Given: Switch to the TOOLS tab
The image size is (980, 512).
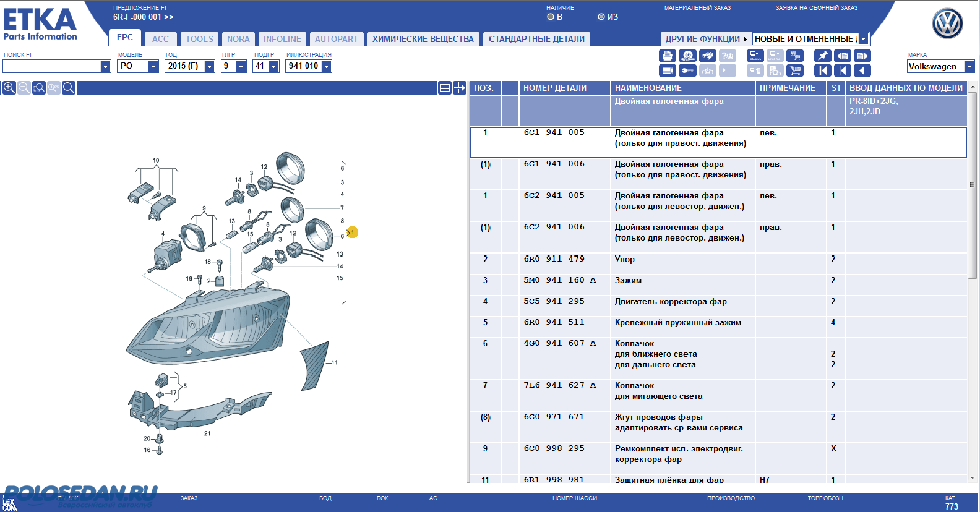Looking at the screenshot, I should pyautogui.click(x=199, y=39).
